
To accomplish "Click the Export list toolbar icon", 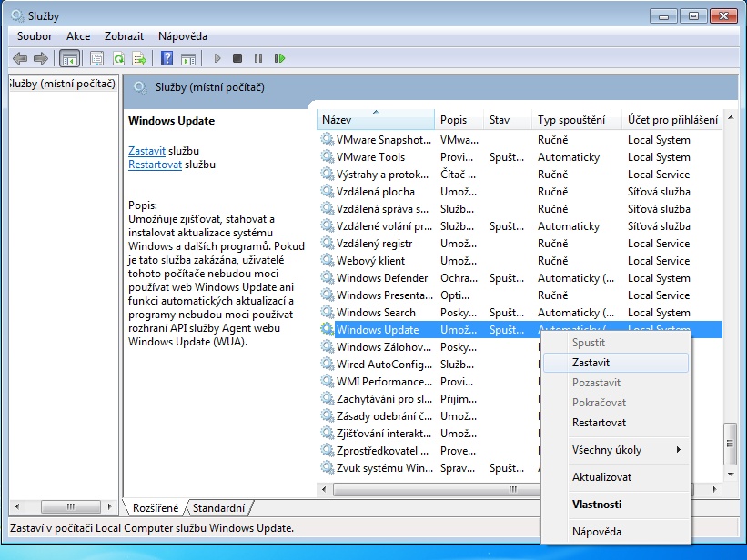I will point(139,58).
